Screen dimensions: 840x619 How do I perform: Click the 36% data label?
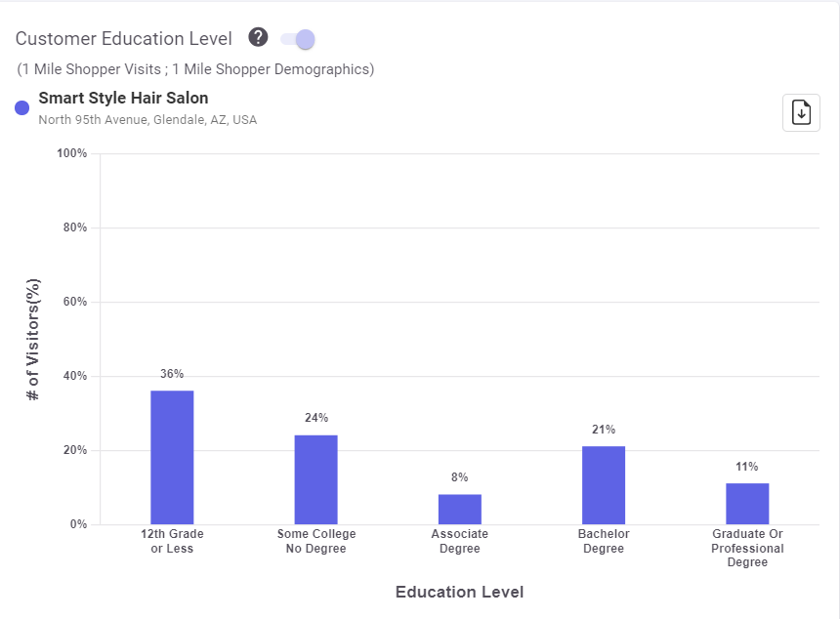coord(172,374)
